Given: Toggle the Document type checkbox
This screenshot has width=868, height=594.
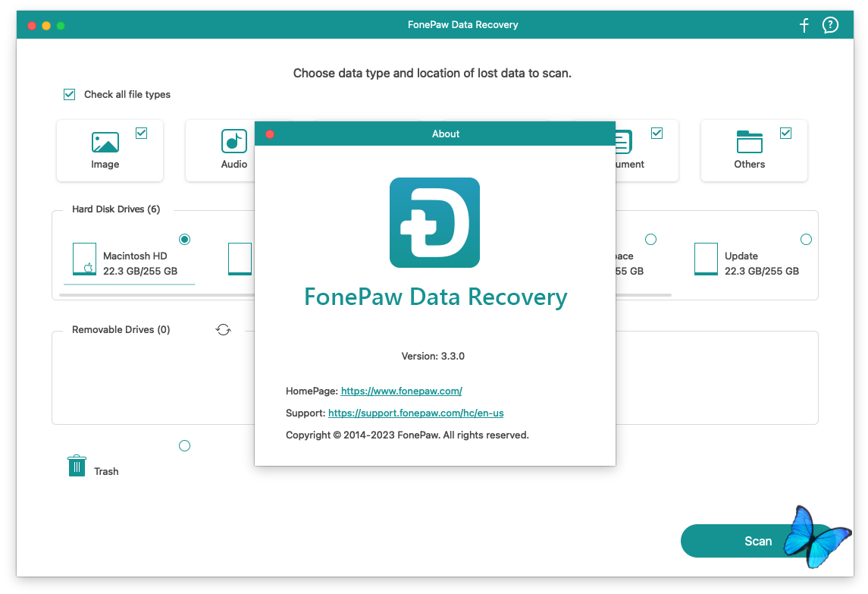Looking at the screenshot, I should [x=656, y=134].
